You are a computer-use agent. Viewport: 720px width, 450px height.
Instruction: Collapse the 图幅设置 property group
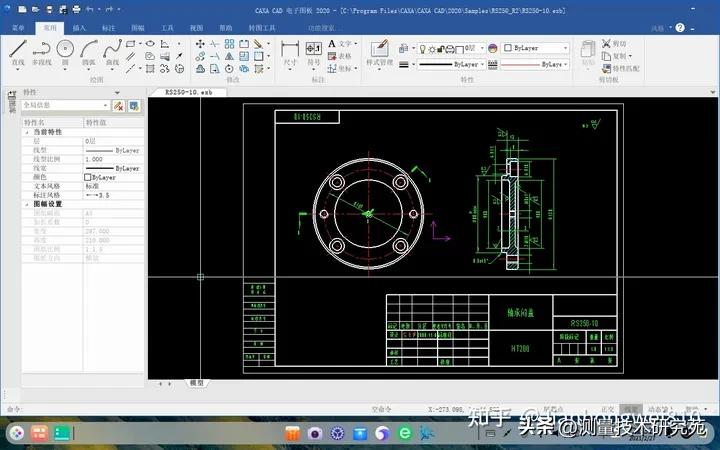coord(27,204)
